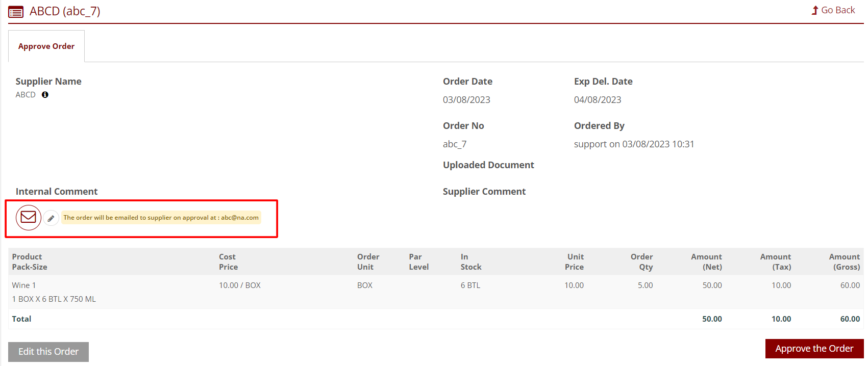
Task: Click the Go Back arrow icon
Action: [x=814, y=10]
